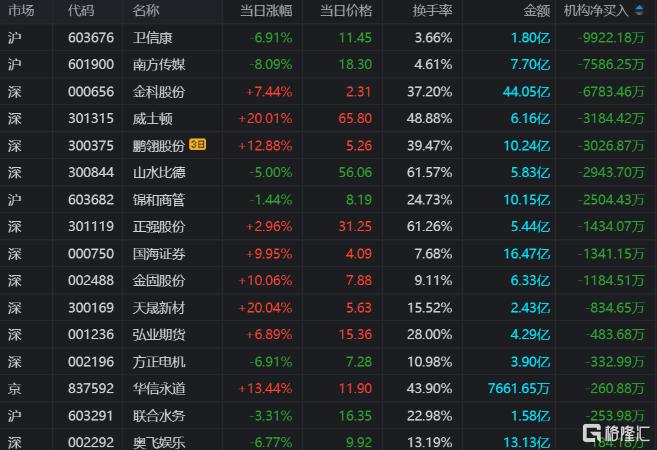Click 华信永道 in the name column
This screenshot has height=450, width=657.
coord(159,389)
